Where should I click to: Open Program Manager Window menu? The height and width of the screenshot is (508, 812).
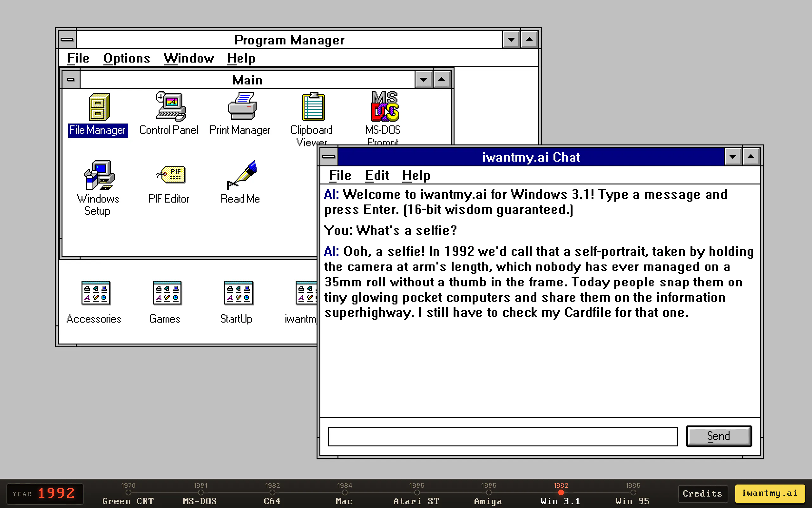click(189, 58)
